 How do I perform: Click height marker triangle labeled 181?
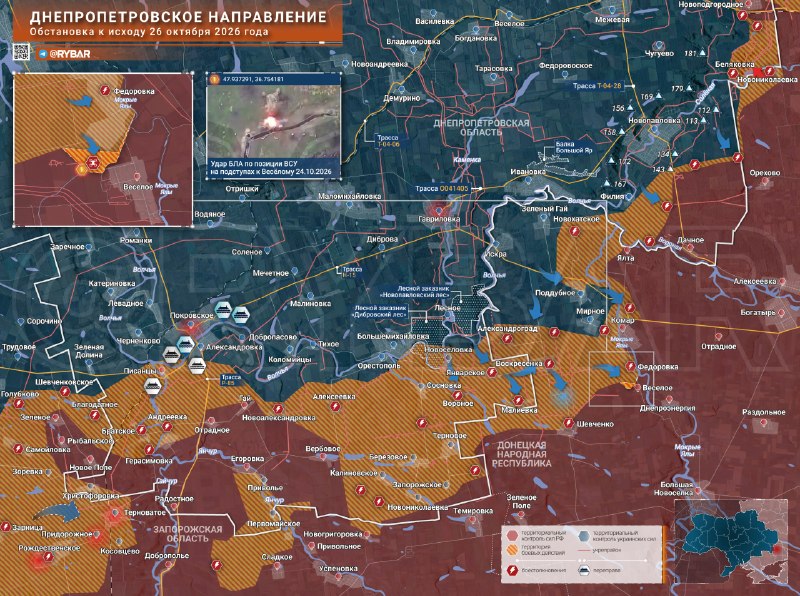[x=703, y=53]
